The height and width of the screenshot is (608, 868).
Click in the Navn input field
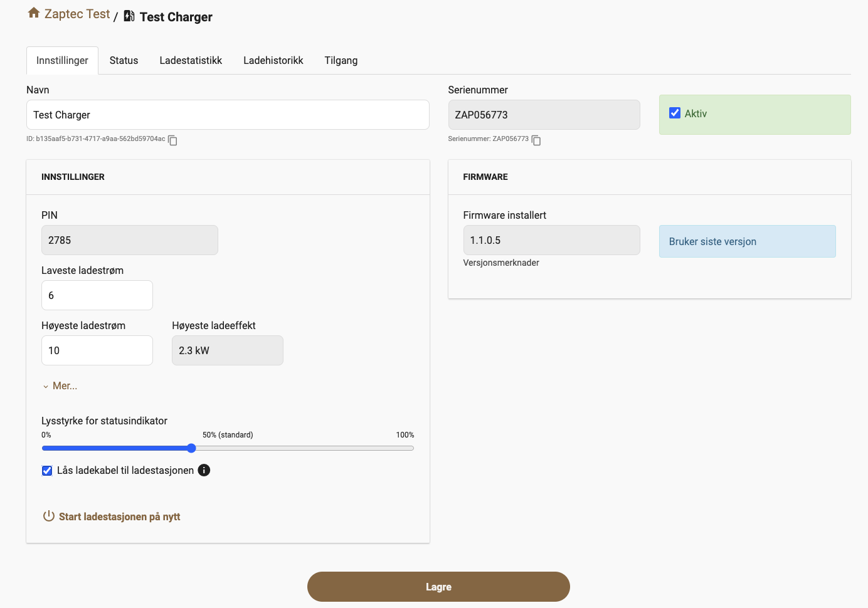coord(228,115)
